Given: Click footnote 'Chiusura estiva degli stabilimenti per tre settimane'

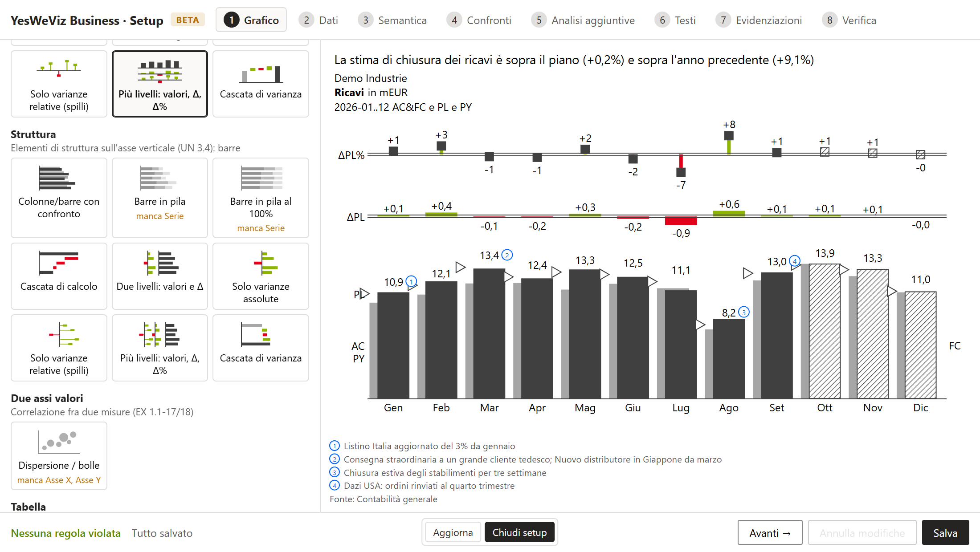Looking at the screenshot, I should (x=445, y=473).
